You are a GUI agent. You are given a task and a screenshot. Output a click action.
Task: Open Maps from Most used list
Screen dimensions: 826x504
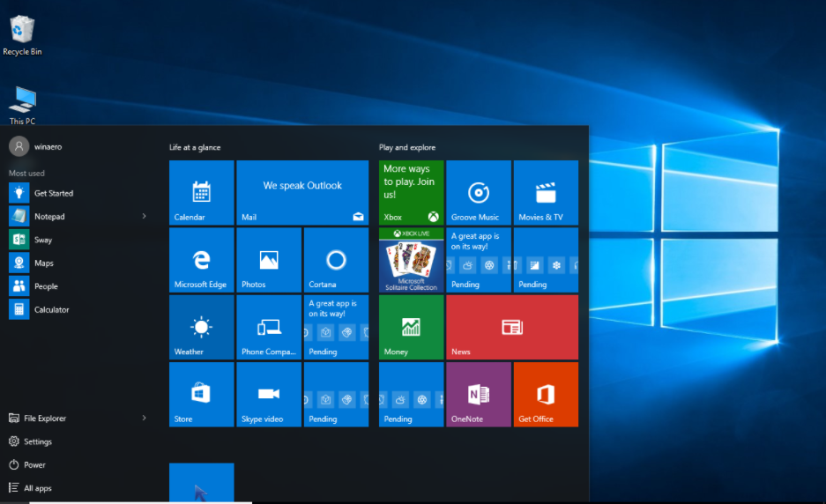pyautogui.click(x=78, y=263)
